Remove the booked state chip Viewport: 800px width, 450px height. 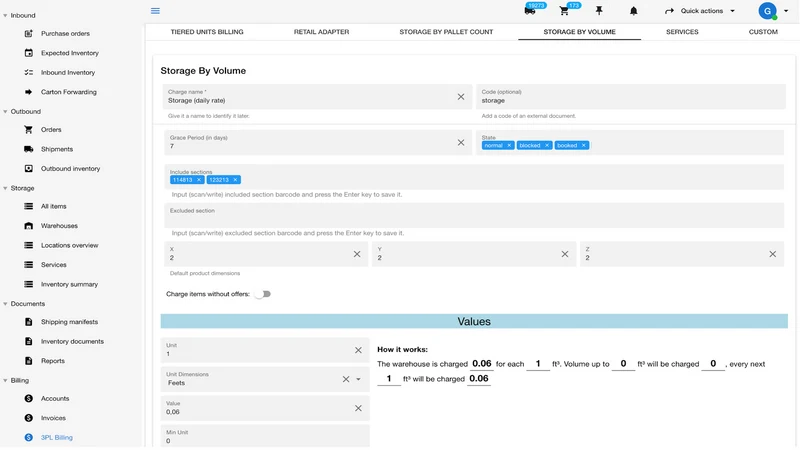click(584, 145)
